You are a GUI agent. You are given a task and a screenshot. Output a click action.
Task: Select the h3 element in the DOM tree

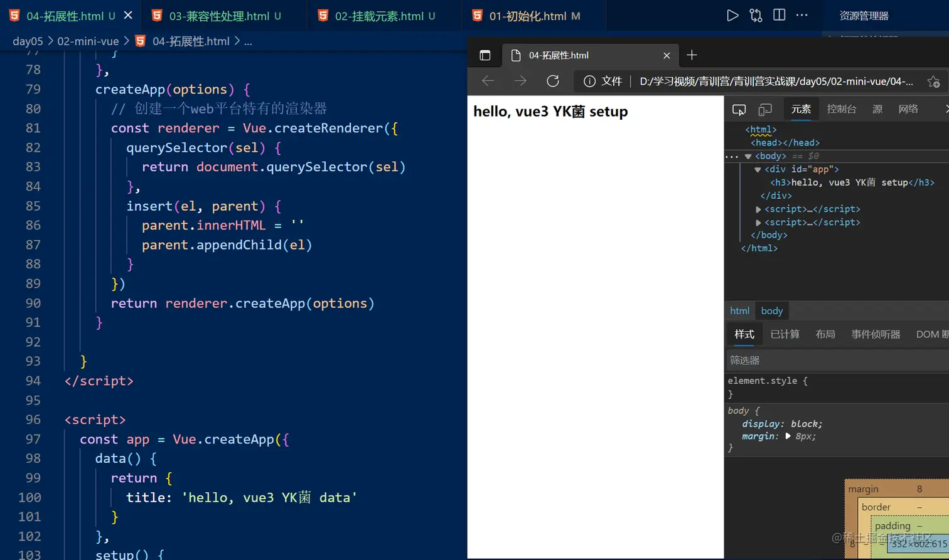pyautogui.click(x=852, y=182)
